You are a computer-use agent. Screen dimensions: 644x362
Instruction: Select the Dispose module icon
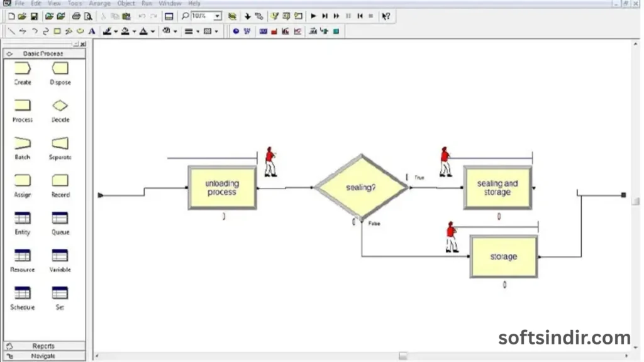coord(60,69)
